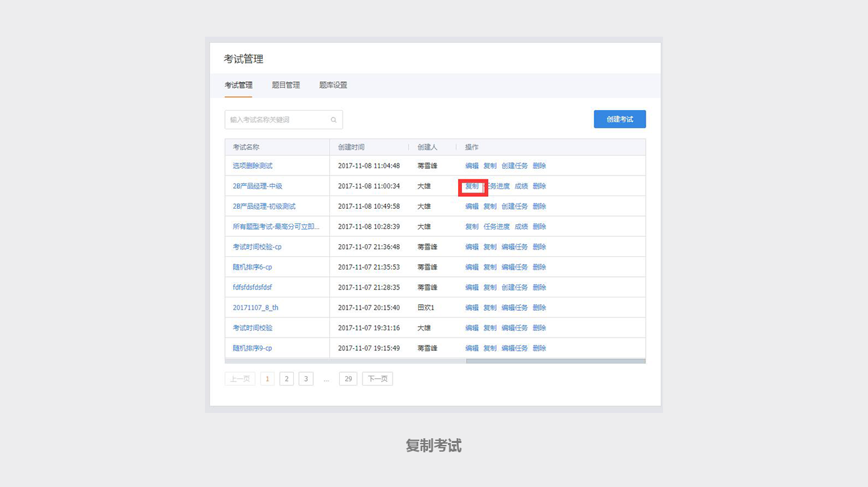Click 编辑任务 for 考试时间校验-cp
The image size is (868, 487).
tap(515, 247)
